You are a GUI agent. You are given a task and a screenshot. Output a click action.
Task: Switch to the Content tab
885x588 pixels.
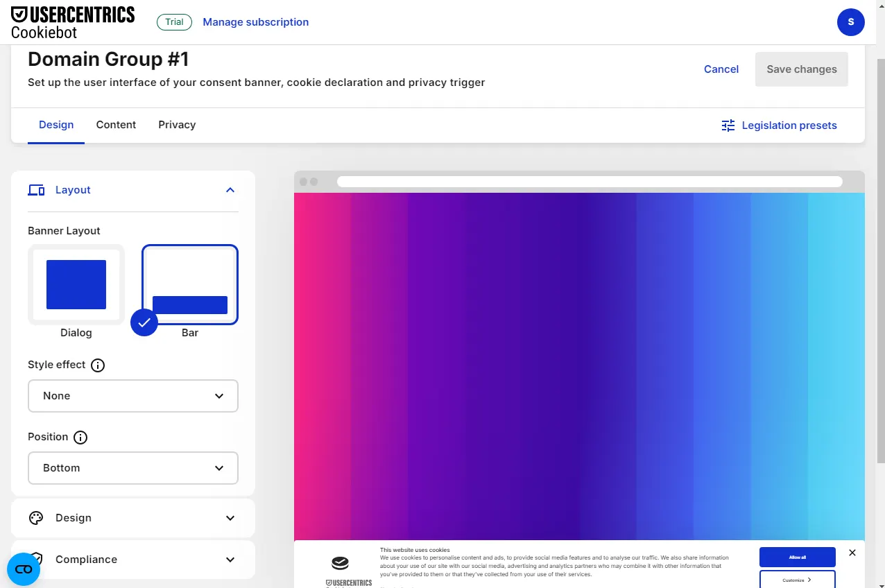(x=116, y=125)
